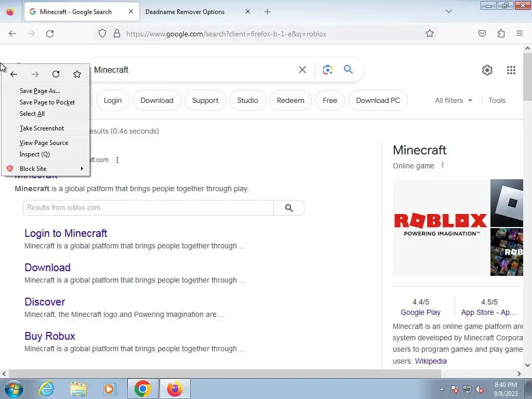Close the Deadname Remover Options tab

[x=248, y=11]
